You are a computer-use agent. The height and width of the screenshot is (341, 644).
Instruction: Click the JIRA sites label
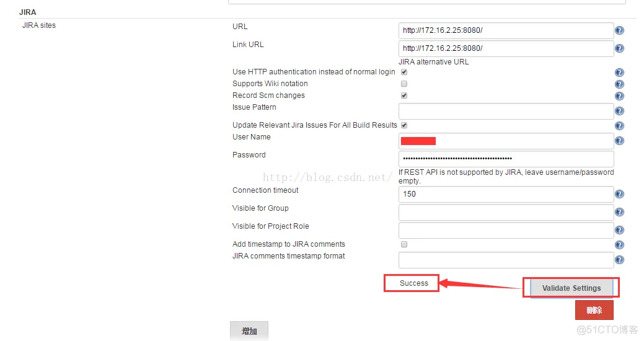pyautogui.click(x=39, y=25)
